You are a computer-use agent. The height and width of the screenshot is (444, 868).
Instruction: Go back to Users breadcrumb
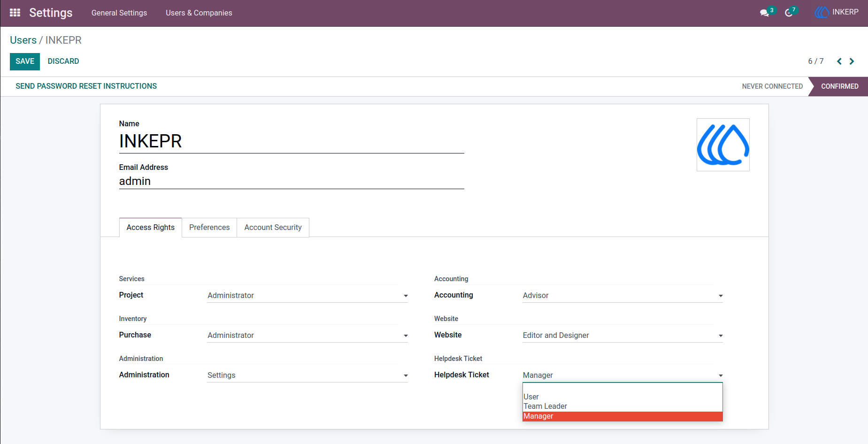coord(23,40)
